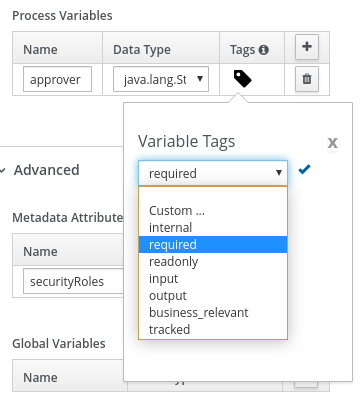
Task: Click the Tags info icon
Action: [x=264, y=50]
